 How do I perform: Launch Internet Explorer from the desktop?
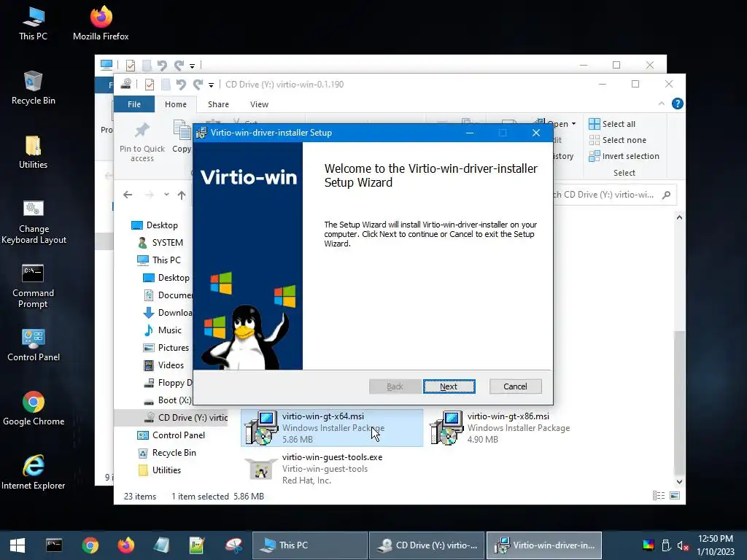click(x=34, y=472)
